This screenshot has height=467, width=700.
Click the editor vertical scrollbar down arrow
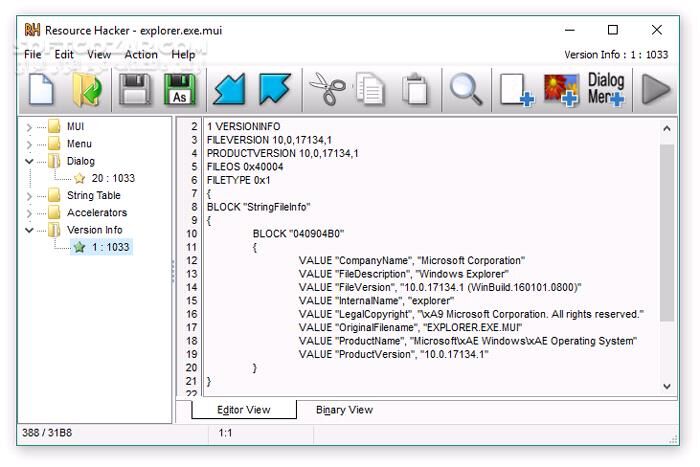[667, 387]
